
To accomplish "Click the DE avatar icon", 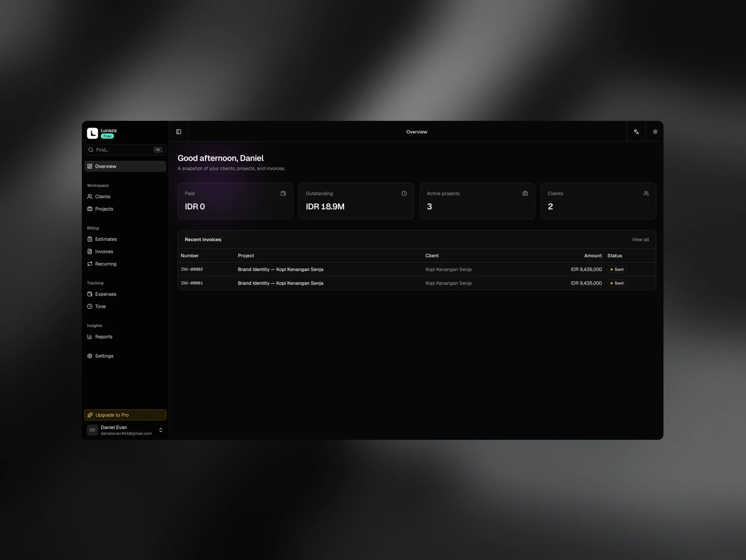I will pos(92,430).
